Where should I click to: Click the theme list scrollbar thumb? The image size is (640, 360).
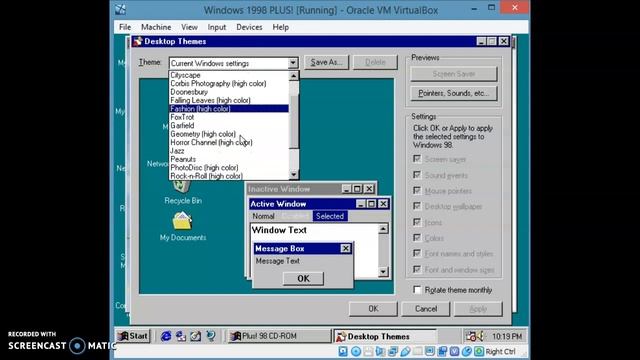tap(293, 121)
